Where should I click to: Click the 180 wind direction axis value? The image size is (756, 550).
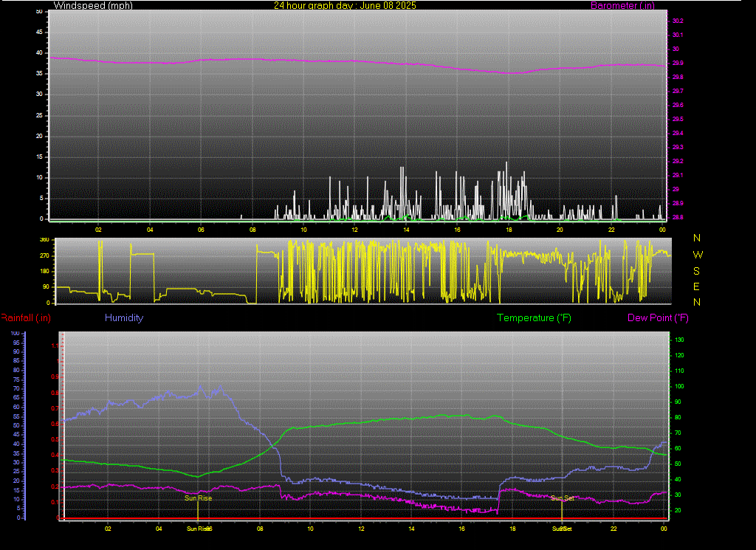click(44, 271)
